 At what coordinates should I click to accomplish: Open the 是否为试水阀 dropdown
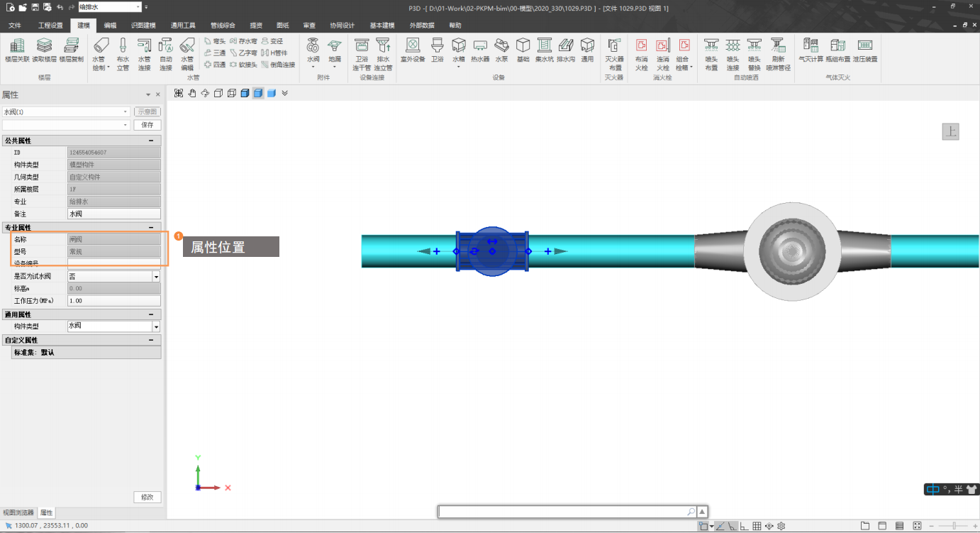(x=156, y=276)
